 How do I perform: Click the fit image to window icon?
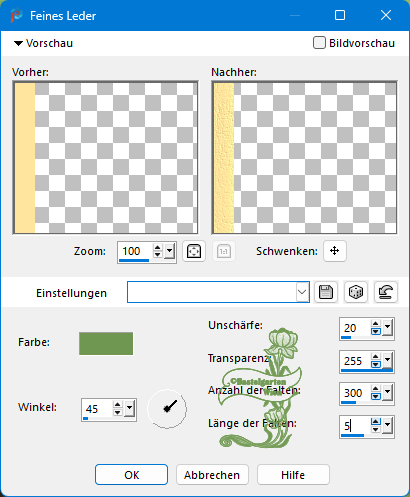(x=194, y=251)
